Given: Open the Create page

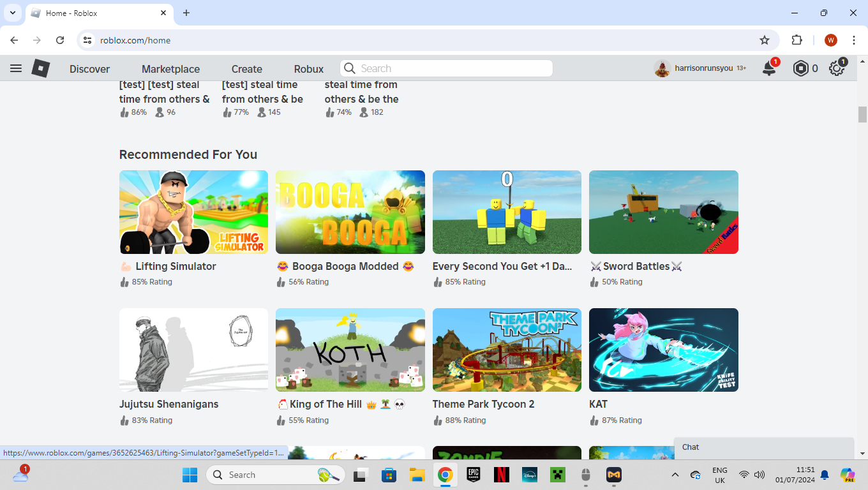Looking at the screenshot, I should coord(247,69).
